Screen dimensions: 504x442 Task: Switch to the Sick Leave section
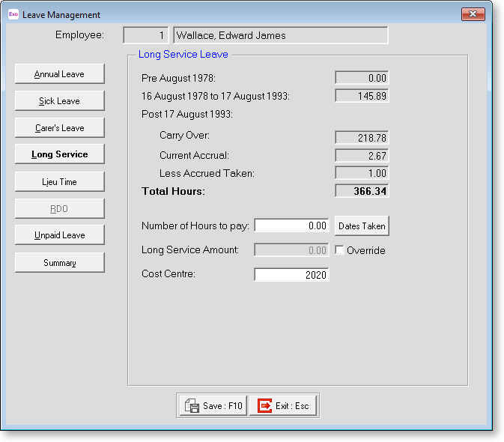[x=59, y=101]
